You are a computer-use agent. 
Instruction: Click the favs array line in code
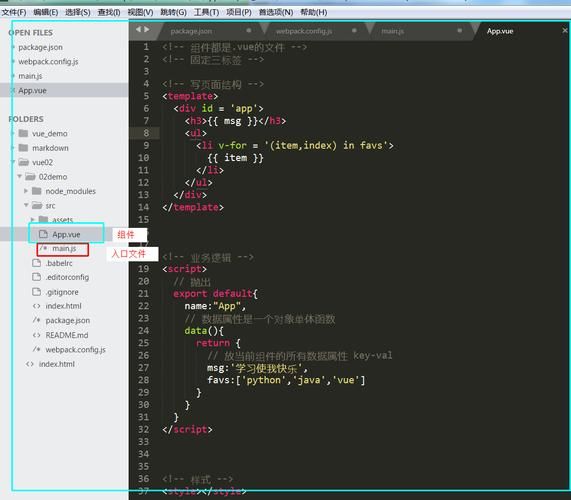click(x=286, y=380)
